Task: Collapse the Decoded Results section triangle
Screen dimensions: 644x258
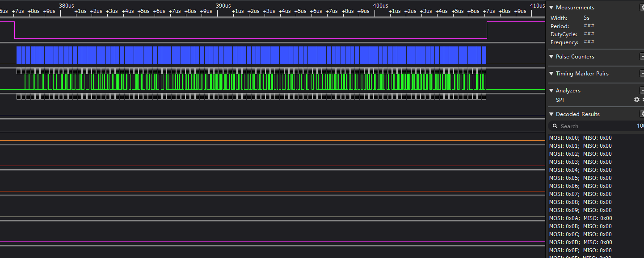Action: [x=551, y=114]
